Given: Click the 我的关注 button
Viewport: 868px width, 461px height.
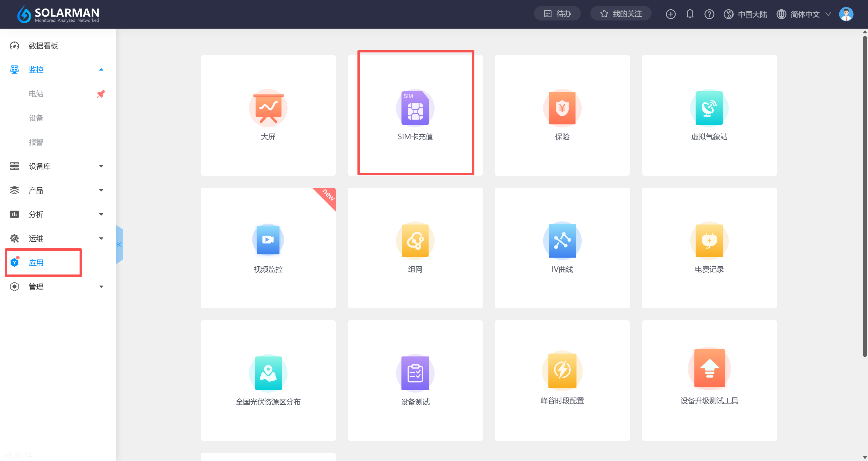Looking at the screenshot, I should [x=621, y=14].
